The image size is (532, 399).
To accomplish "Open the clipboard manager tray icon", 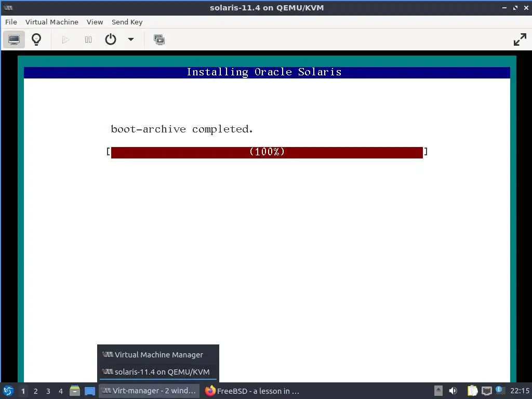I will point(472,391).
